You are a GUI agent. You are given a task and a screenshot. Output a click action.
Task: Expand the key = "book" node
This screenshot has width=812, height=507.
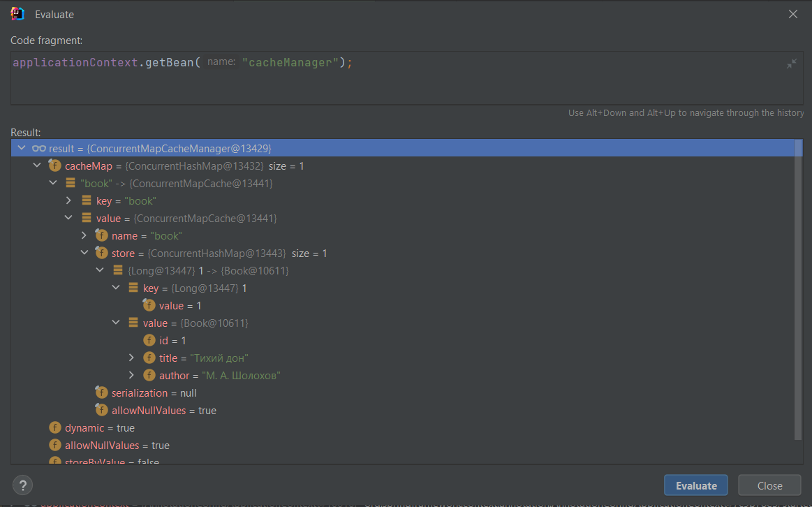tap(68, 201)
